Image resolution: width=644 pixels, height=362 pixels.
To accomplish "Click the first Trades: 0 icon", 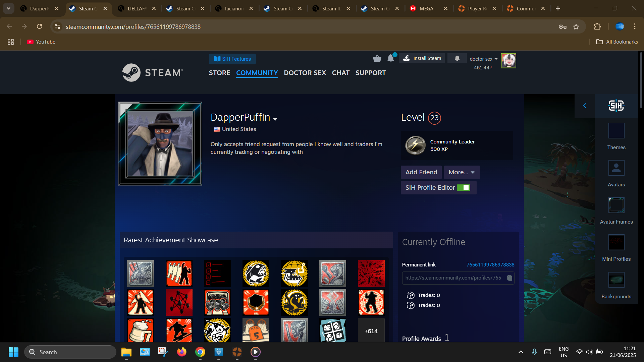I will [411, 295].
